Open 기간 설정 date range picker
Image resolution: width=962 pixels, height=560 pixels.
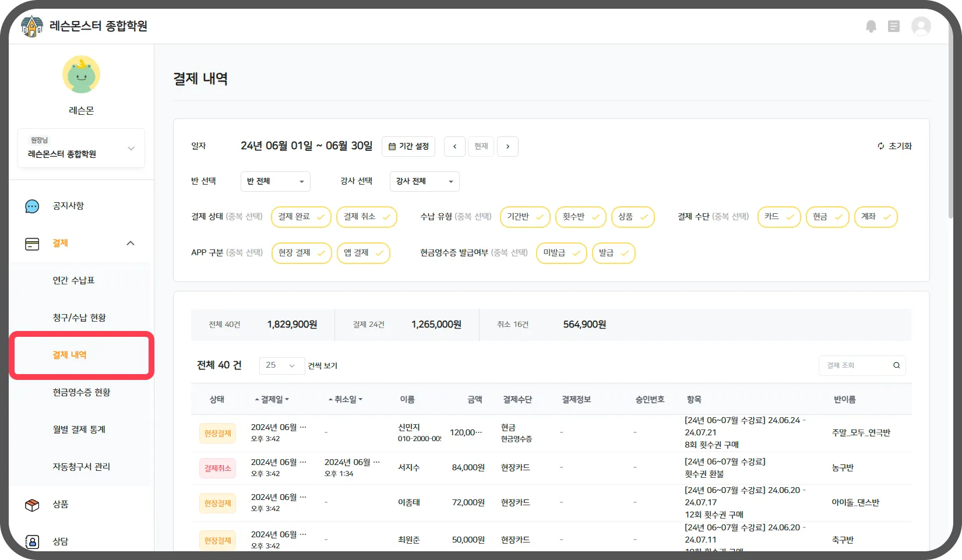[x=408, y=146]
